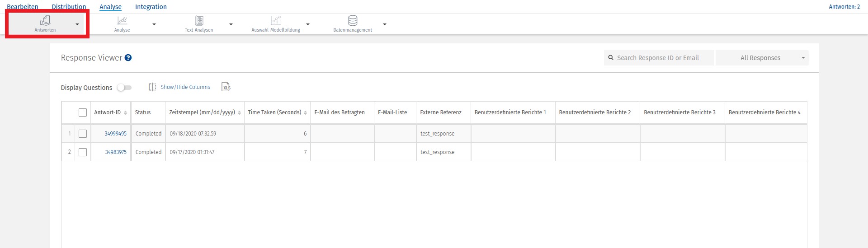Viewport: 868px width, 248px height.
Task: Click timestamp 09/18/2020 07:32:59
Action: click(193, 134)
